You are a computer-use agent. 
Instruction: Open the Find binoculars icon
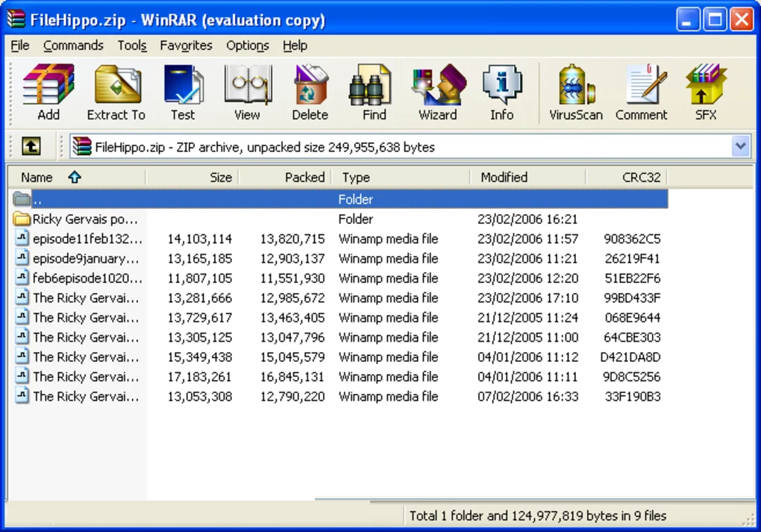[x=370, y=85]
